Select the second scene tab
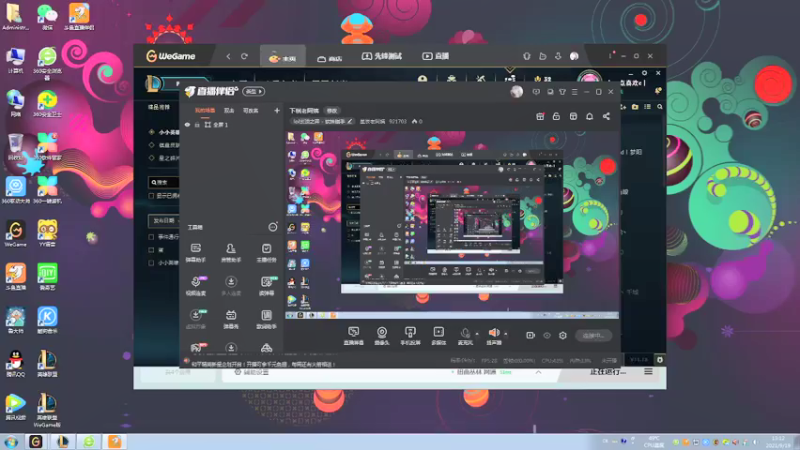The image size is (800, 450). tap(229, 111)
